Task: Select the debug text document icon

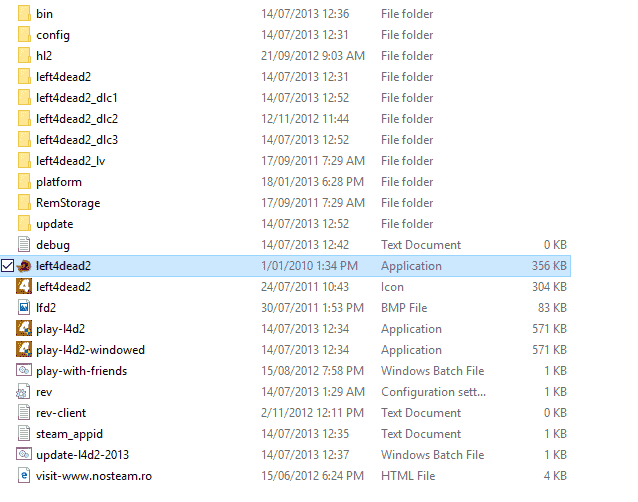Action: [x=24, y=244]
